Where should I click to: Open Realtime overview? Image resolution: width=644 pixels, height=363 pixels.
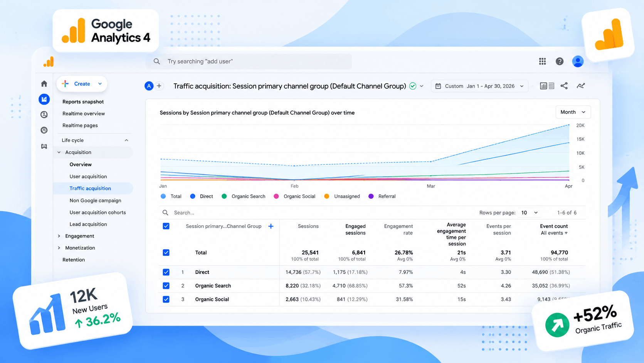(84, 114)
